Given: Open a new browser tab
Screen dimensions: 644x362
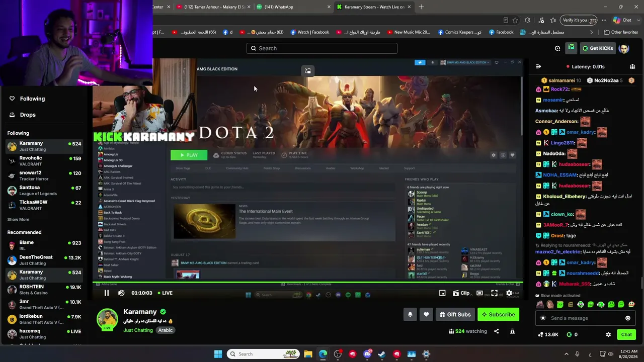Looking at the screenshot, I should click(x=421, y=7).
